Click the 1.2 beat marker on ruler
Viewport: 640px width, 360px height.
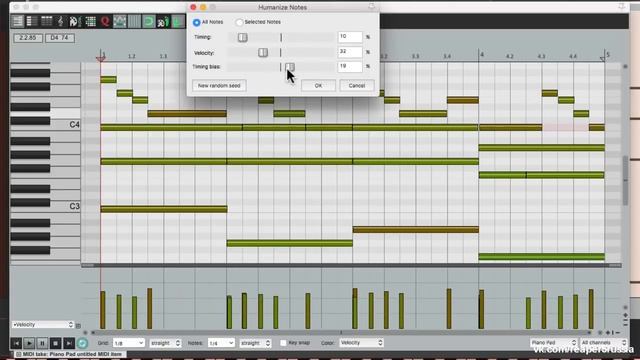coord(131,56)
